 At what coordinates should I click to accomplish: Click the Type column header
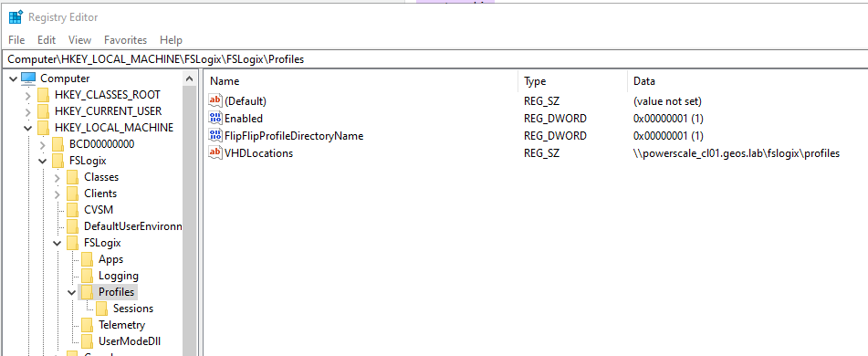pos(573,81)
